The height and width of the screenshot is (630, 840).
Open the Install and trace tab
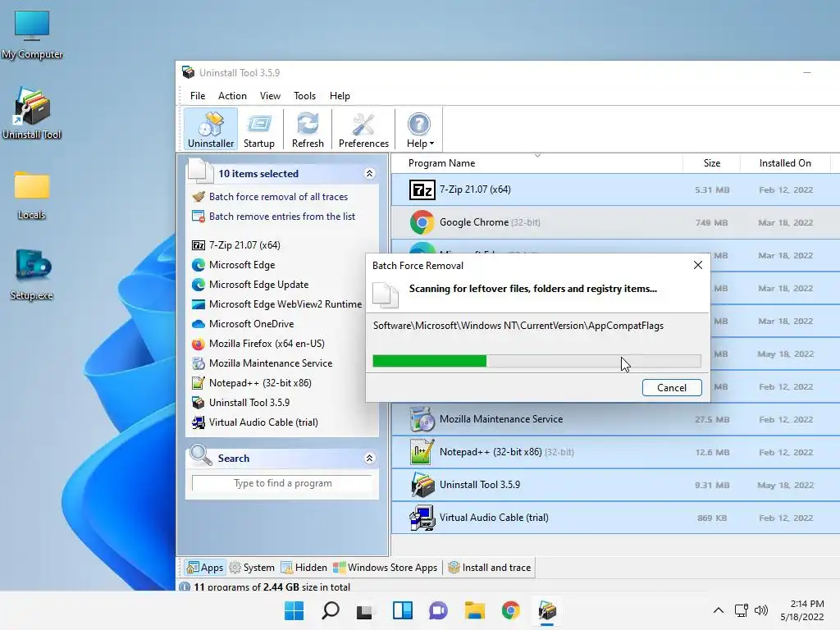[x=489, y=568]
